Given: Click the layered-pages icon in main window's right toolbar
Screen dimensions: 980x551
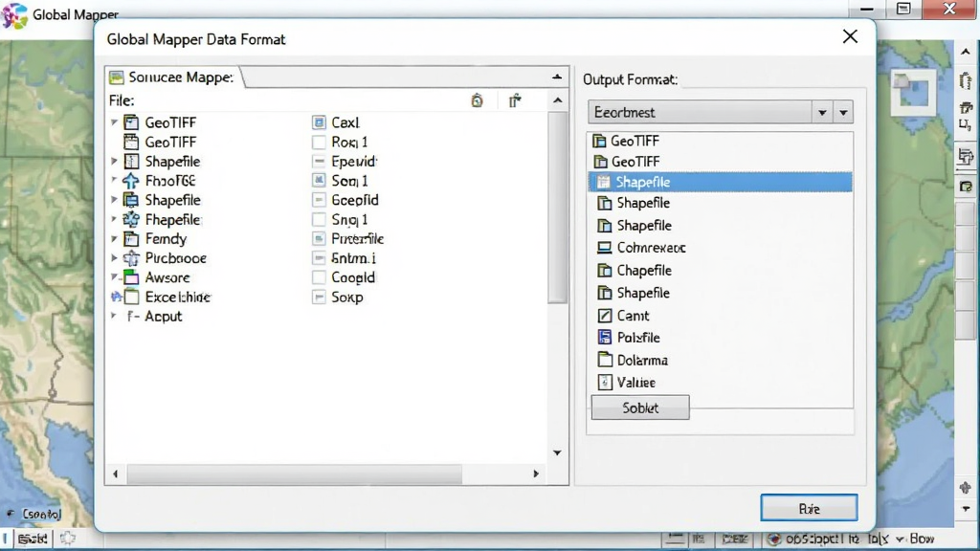Looking at the screenshot, I should [966, 156].
